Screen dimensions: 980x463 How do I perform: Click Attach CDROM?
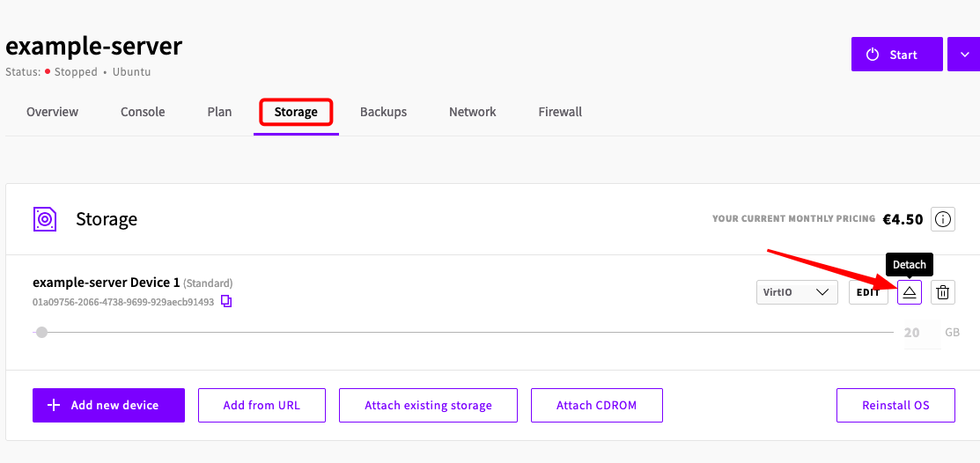pyautogui.click(x=597, y=406)
